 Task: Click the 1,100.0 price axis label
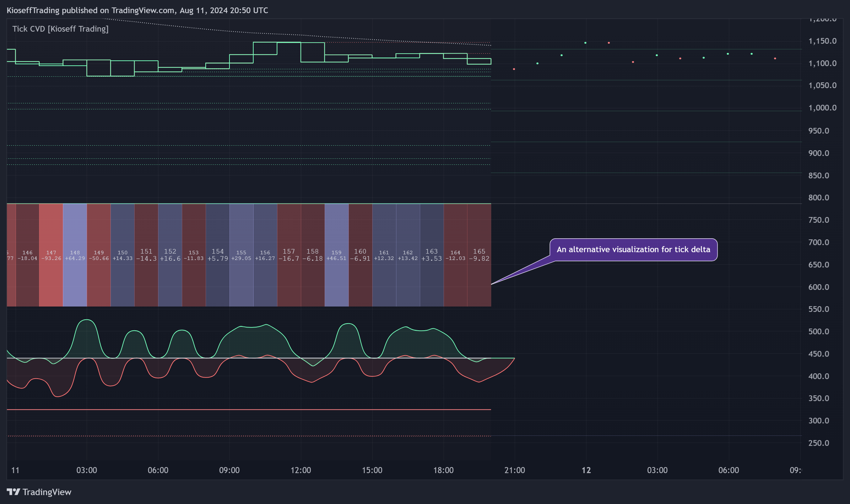[x=822, y=64]
